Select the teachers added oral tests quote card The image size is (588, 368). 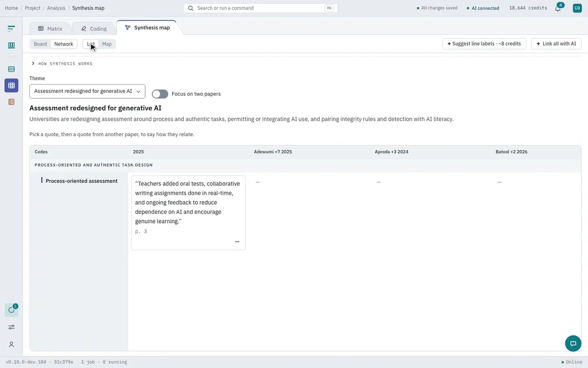click(189, 213)
